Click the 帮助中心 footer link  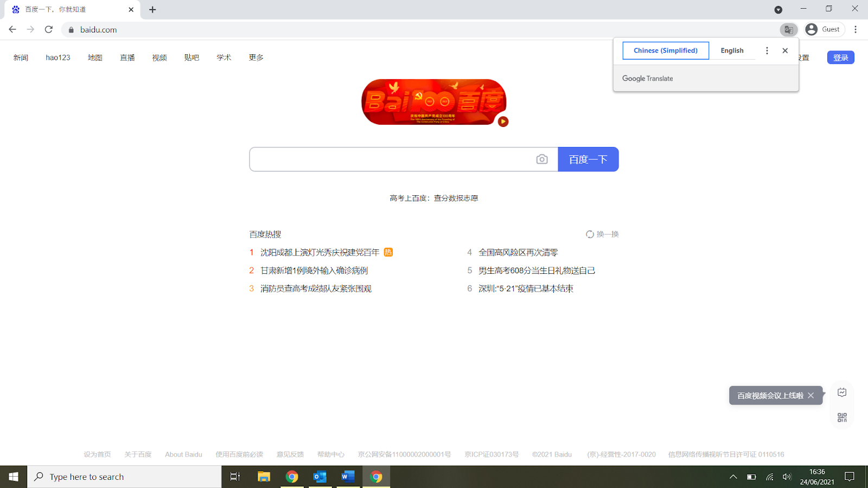pos(331,454)
